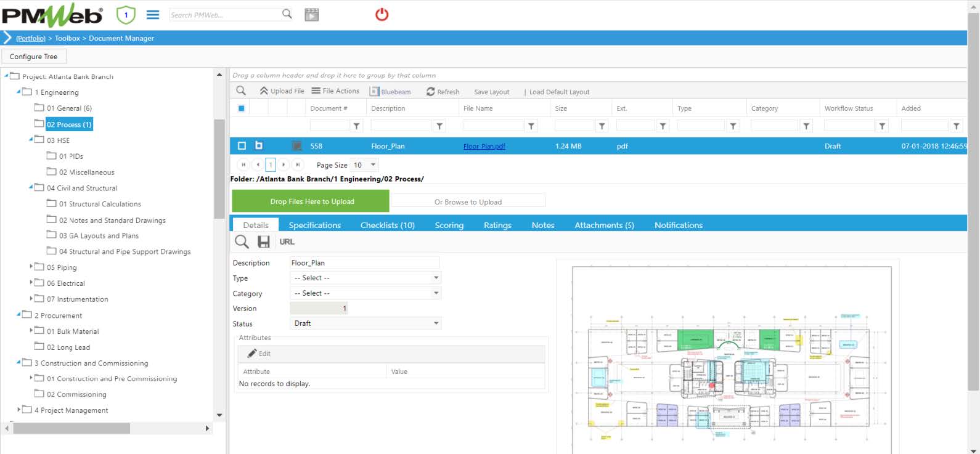This screenshot has height=454, width=980.
Task: Click Load Default Layout
Action: click(559, 92)
